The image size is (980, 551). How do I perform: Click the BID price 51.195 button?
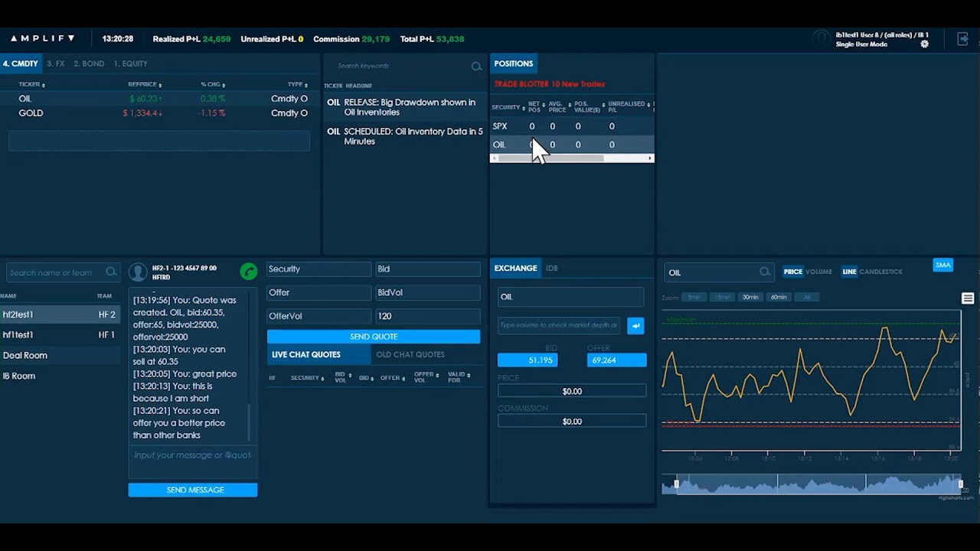(x=528, y=360)
